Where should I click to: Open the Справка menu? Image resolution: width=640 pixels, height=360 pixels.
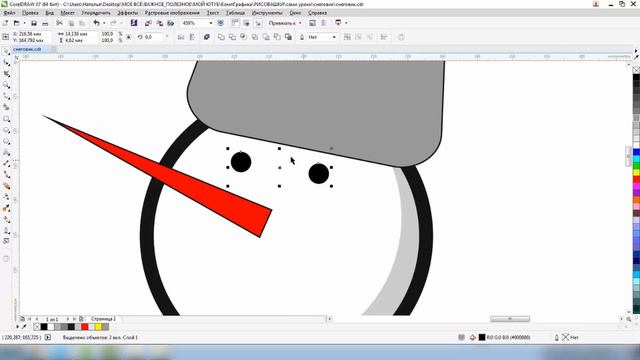pos(318,13)
